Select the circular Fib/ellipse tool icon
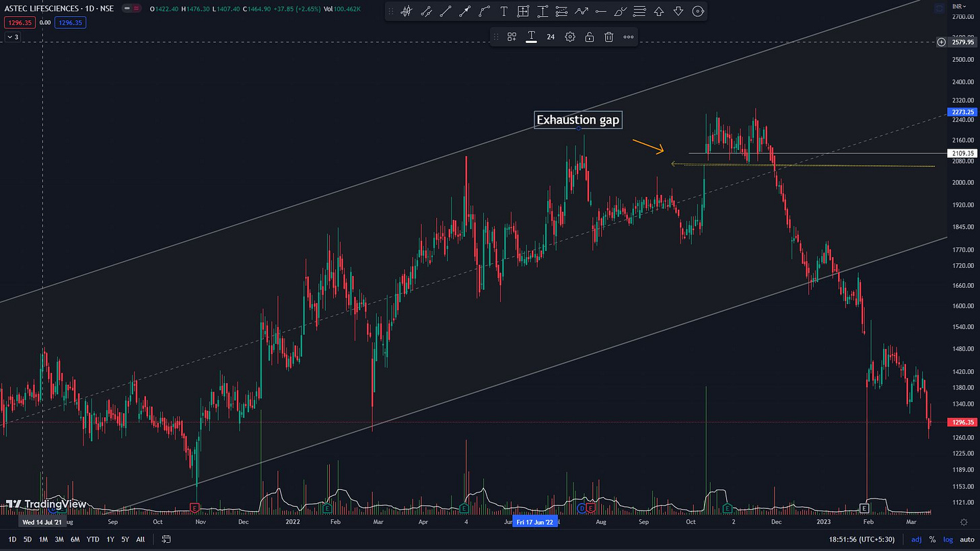The width and height of the screenshot is (980, 551). click(x=698, y=11)
